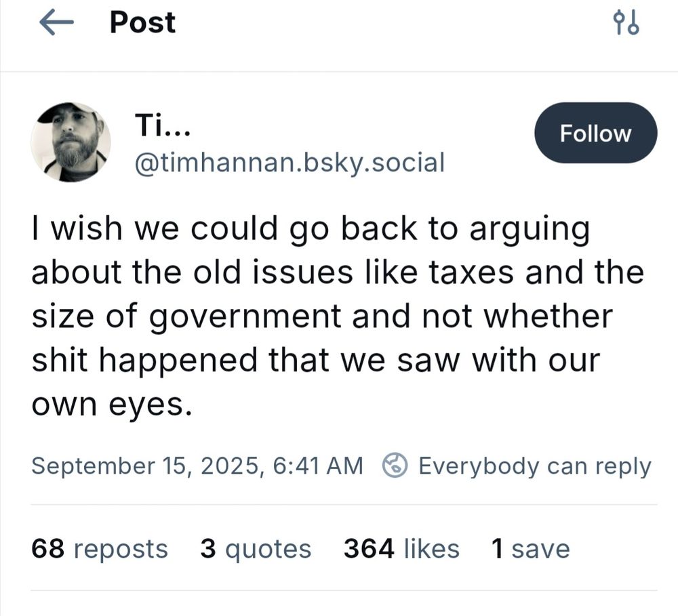Open the thread preferences sliders icon
This screenshot has width=678, height=616.
click(x=628, y=22)
